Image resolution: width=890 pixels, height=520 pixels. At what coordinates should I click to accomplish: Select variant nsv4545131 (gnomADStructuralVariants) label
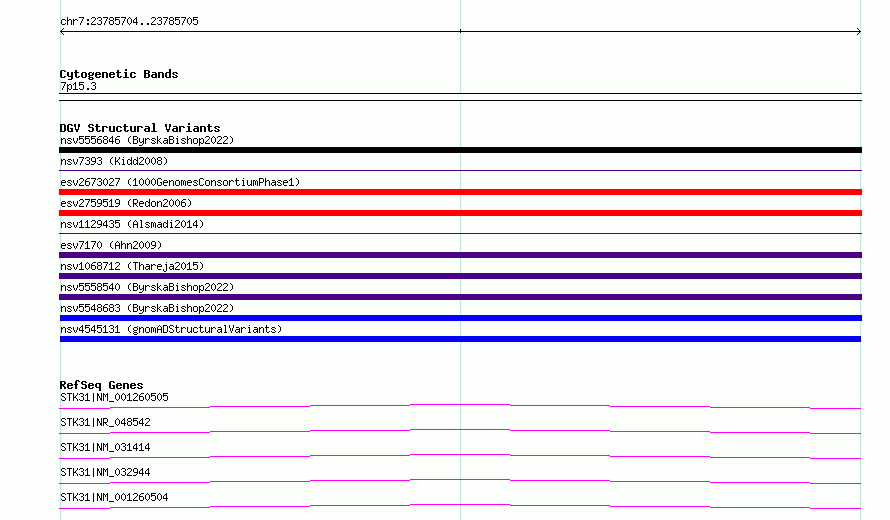[x=171, y=329]
